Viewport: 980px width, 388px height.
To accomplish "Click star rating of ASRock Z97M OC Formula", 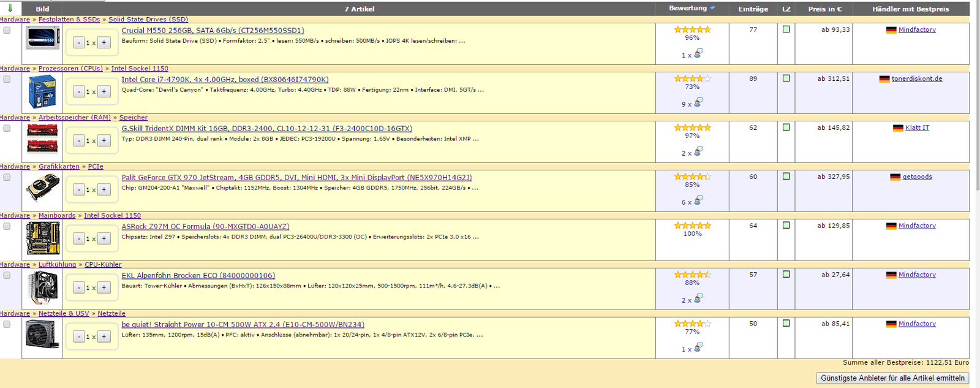I will click(x=692, y=226).
